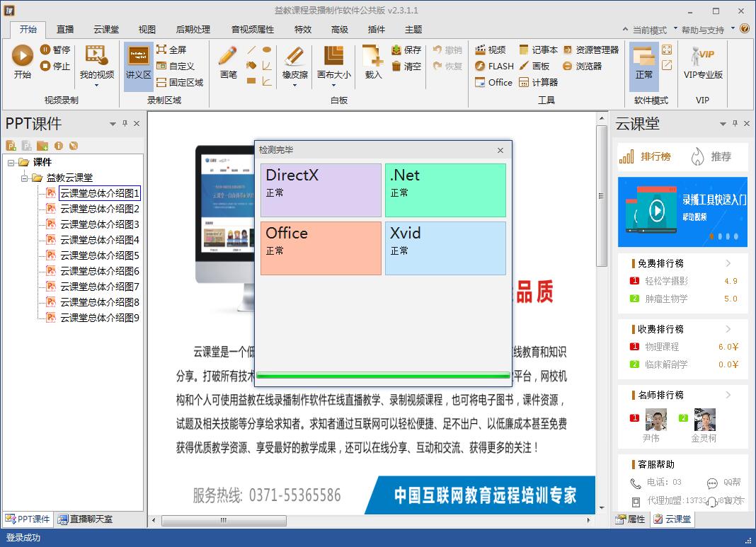Select the ellipse shape tool icon
Viewport: 756px width, 547px height.
pos(267,50)
